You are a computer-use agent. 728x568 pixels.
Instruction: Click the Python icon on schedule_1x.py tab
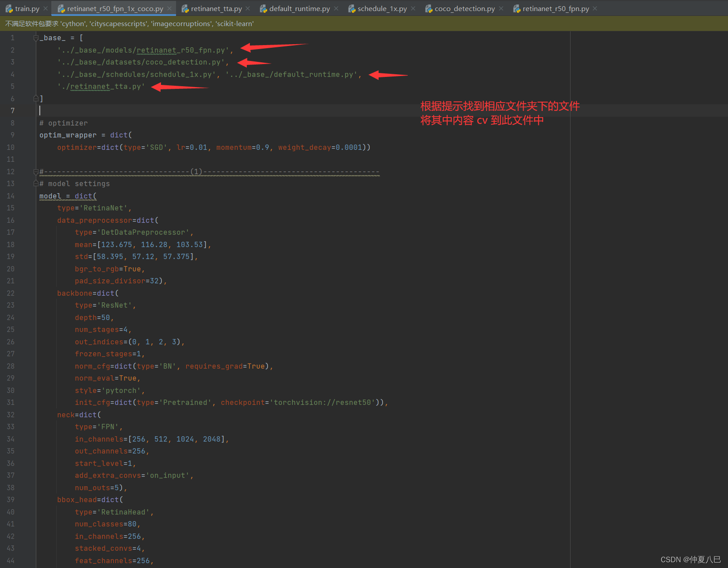352,8
